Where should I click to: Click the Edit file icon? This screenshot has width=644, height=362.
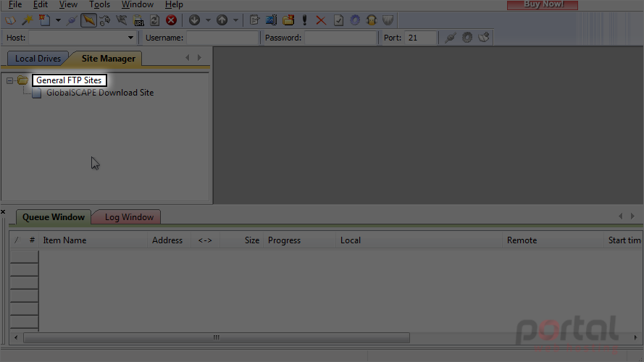tap(254, 20)
